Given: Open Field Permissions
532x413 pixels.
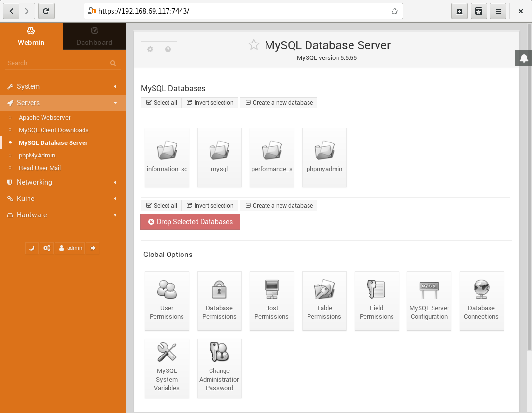Looking at the screenshot, I should click(x=377, y=301).
